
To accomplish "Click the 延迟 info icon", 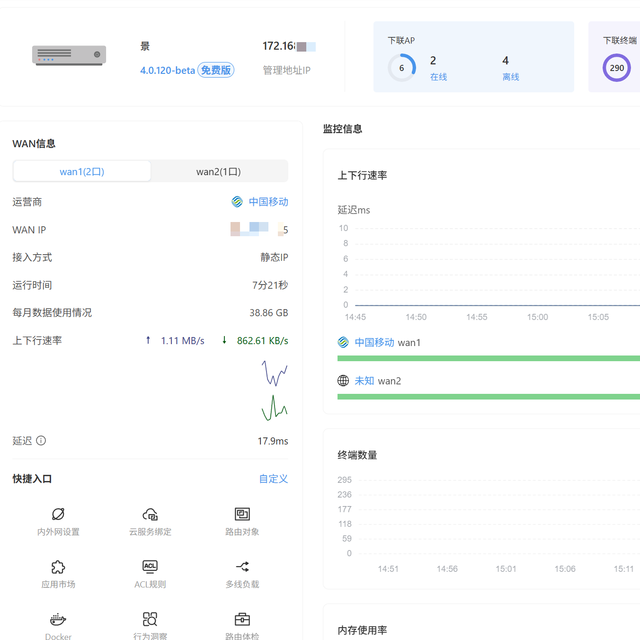I will (x=41, y=440).
